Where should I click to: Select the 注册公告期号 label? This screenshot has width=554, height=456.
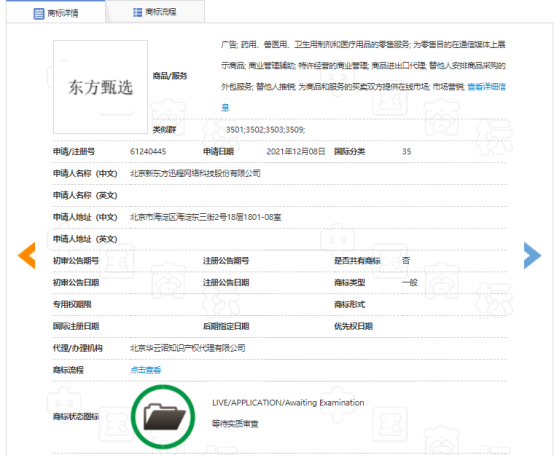pos(226,261)
